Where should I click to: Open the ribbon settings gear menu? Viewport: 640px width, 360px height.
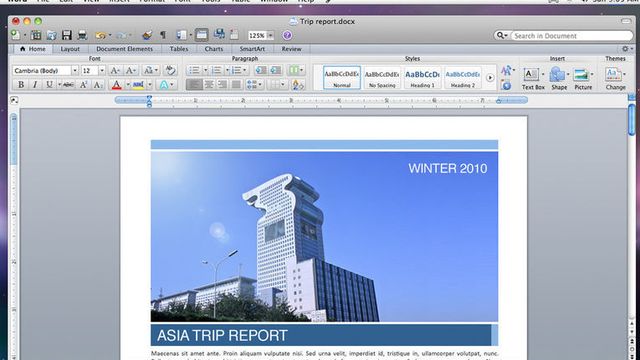tap(627, 49)
